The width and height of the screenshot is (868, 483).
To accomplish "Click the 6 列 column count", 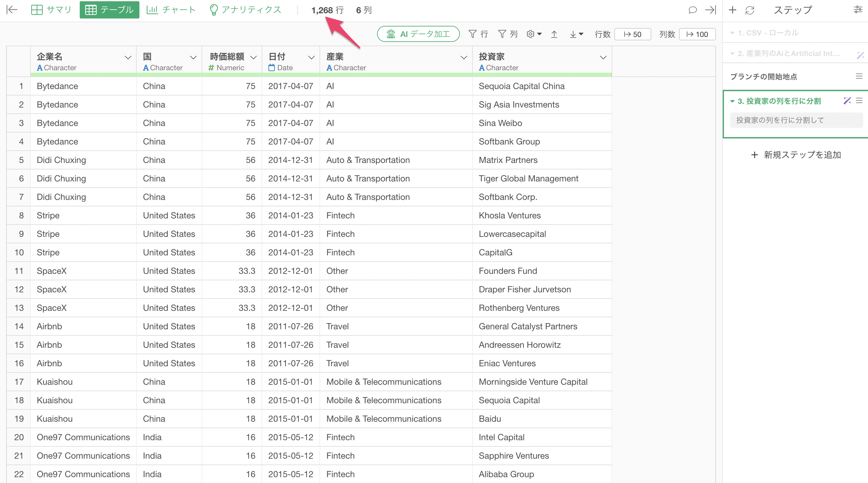I will pyautogui.click(x=364, y=10).
